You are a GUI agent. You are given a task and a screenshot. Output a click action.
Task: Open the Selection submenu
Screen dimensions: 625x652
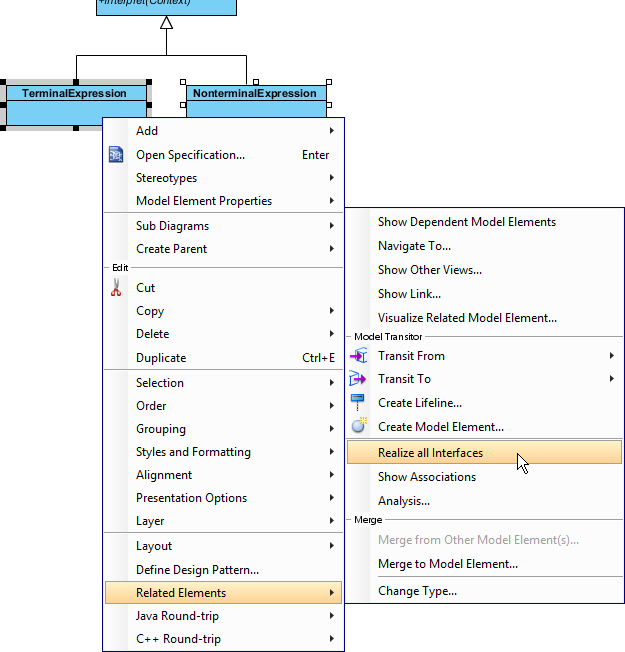pos(223,383)
